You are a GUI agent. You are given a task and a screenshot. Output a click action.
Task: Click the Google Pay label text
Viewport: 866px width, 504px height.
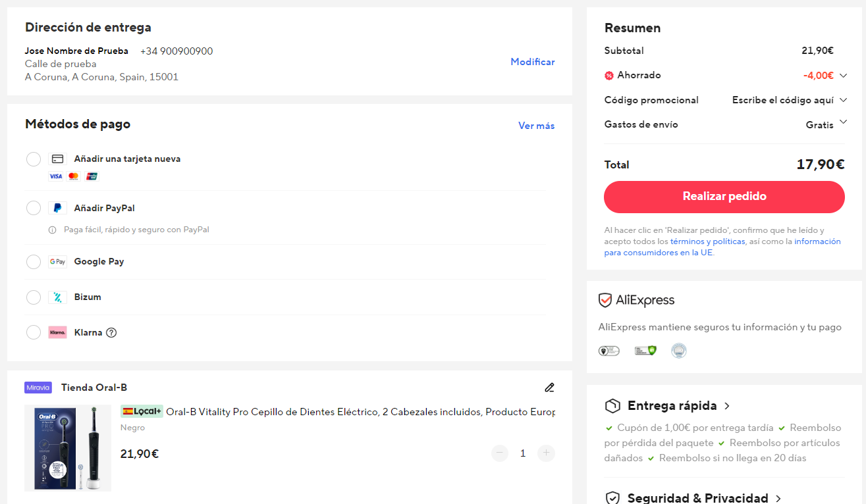point(99,262)
